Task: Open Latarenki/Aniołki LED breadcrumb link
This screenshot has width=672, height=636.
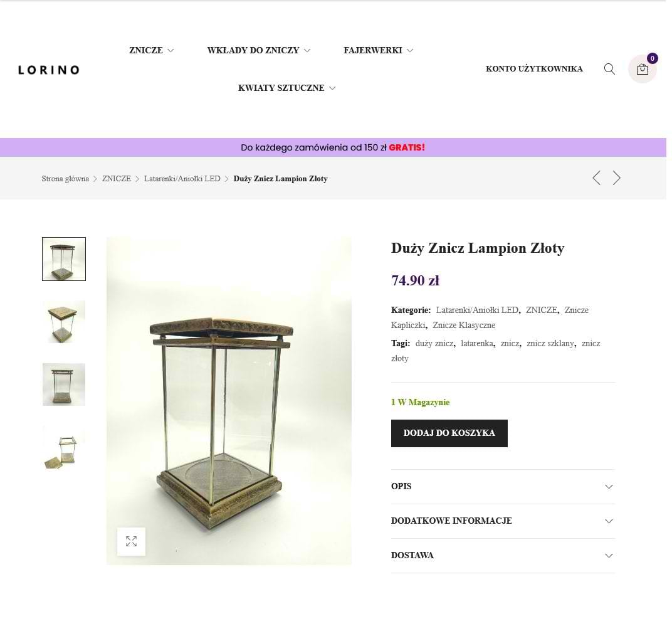Action: 182,178
